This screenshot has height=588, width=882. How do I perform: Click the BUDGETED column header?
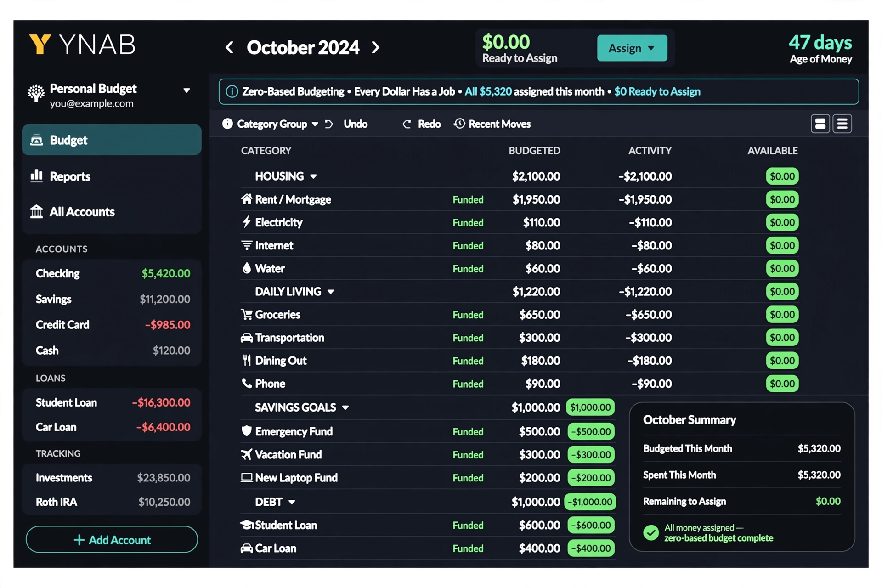[534, 151]
